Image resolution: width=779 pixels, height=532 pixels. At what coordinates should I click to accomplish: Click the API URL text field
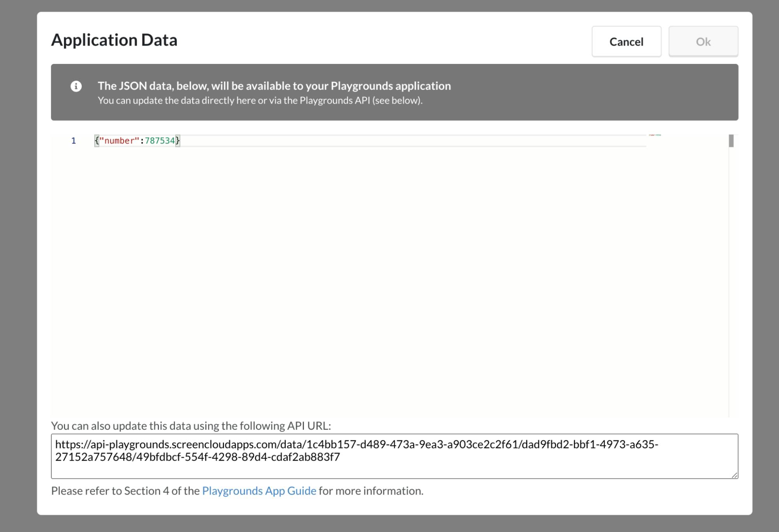(394, 456)
